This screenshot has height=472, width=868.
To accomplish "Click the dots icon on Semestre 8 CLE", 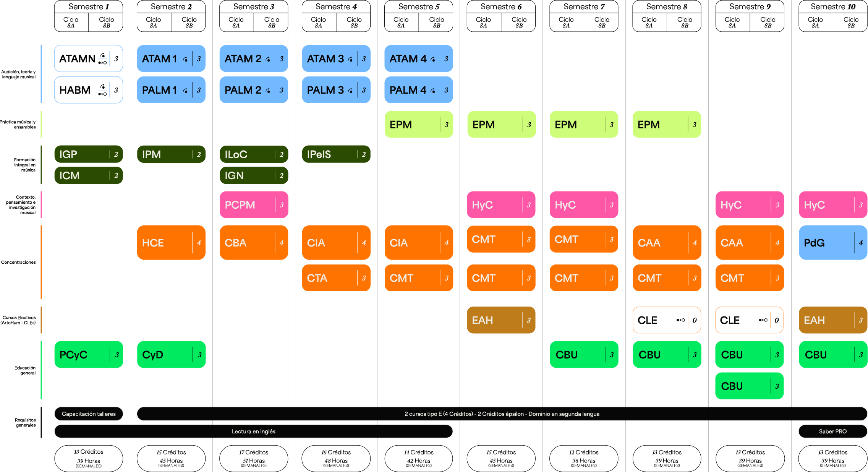I will pos(681,320).
